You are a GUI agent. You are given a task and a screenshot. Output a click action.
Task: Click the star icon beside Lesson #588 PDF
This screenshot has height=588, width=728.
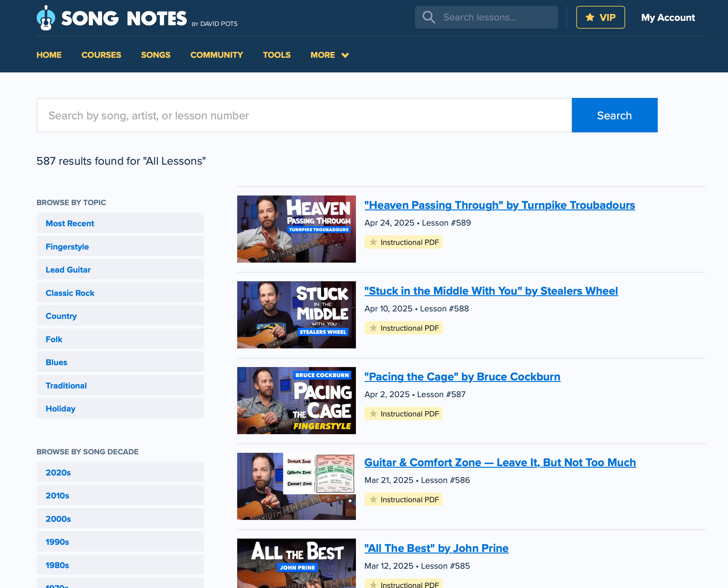[373, 328]
